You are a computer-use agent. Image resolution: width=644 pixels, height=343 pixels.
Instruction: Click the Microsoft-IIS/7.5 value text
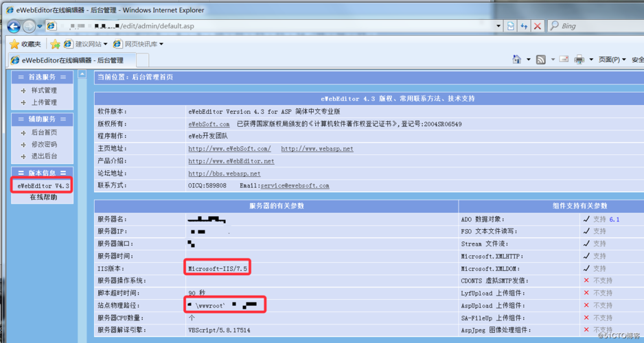click(x=218, y=269)
